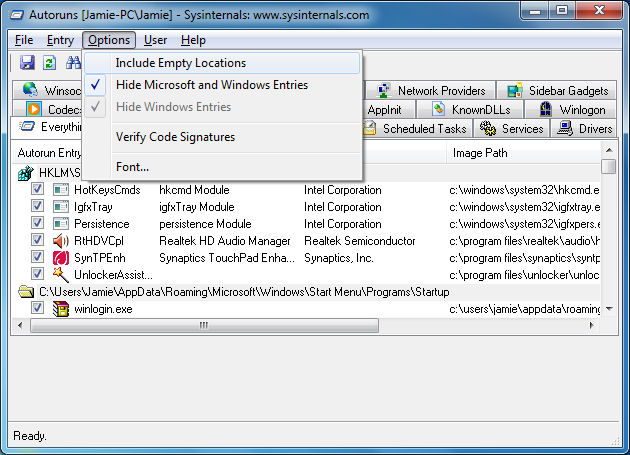Open the User menu
630x455 pixels.
(x=155, y=40)
